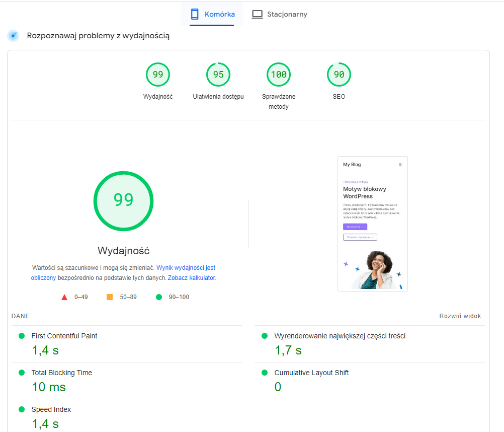The width and height of the screenshot is (504, 432).
Task: Open the Sprawdzone metody gauge showing 100
Action: (x=279, y=74)
